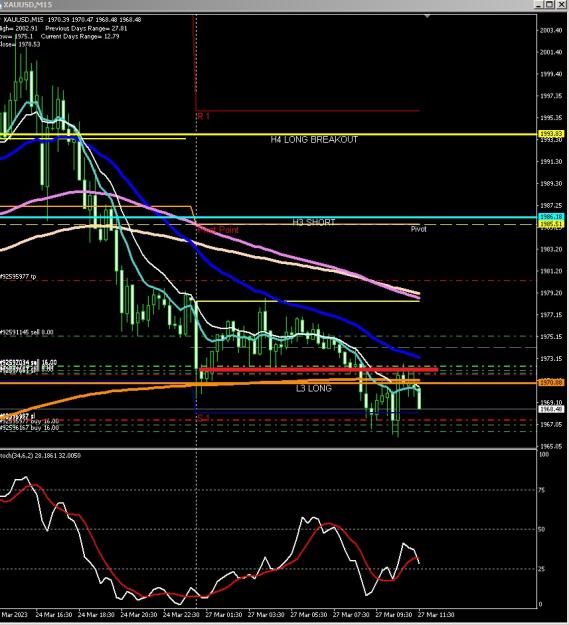Click the XAUUSD,M15 window title
Viewport: 569px width, 625px height.
pyautogui.click(x=27, y=4)
